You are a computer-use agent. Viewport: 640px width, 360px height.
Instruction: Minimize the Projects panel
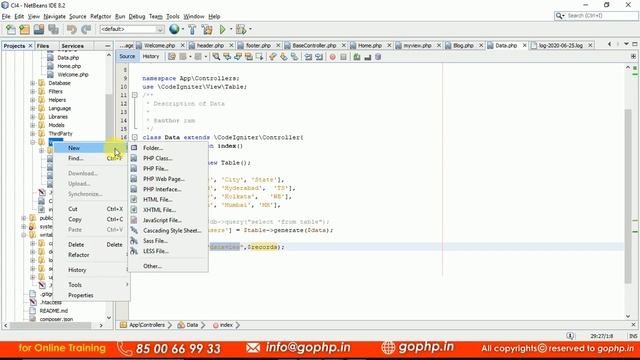[x=107, y=46]
